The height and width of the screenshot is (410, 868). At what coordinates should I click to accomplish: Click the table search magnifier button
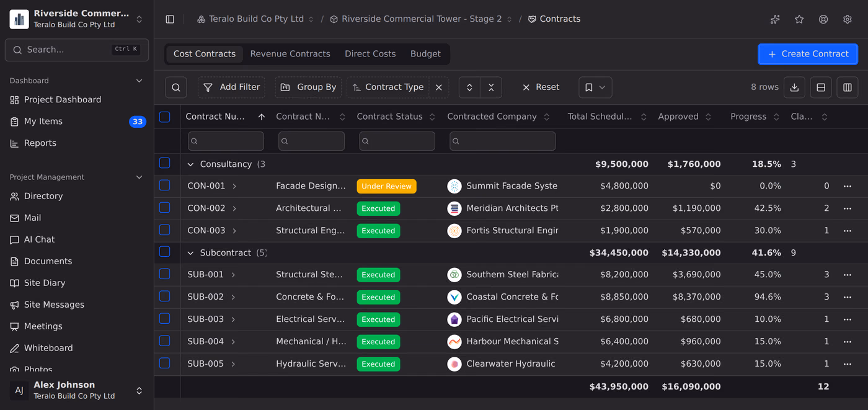(x=176, y=87)
